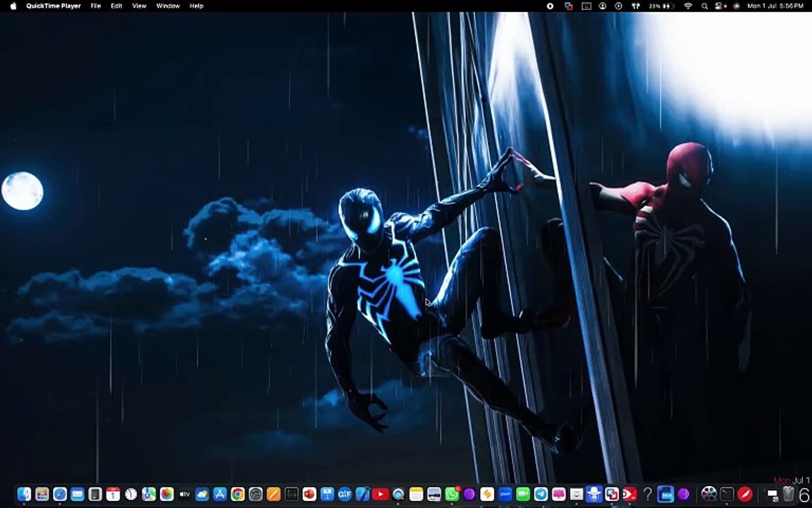Open the AirPods menu bar icon
Viewport: 812px width, 508px height.
point(635,6)
